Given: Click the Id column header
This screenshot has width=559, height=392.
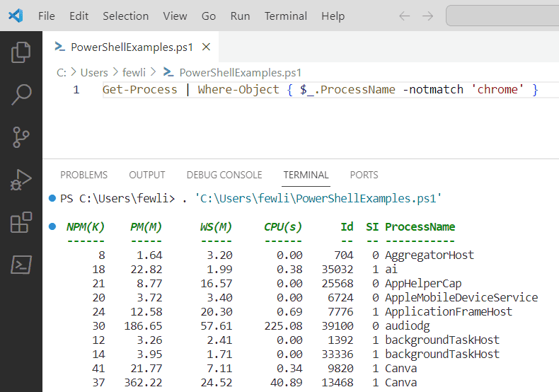Looking at the screenshot, I should tap(347, 226).
